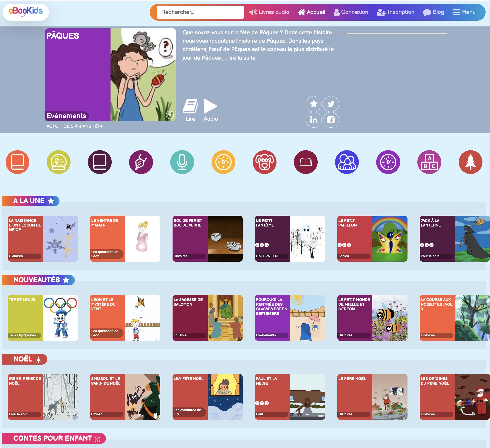490x448 pixels.
Task: Open the hamburger Menu
Action: click(x=464, y=12)
